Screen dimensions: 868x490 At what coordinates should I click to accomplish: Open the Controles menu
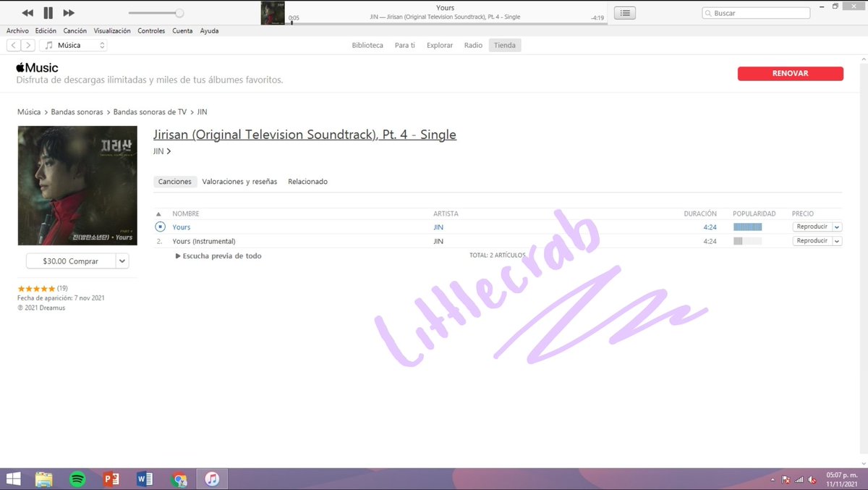click(x=151, y=31)
